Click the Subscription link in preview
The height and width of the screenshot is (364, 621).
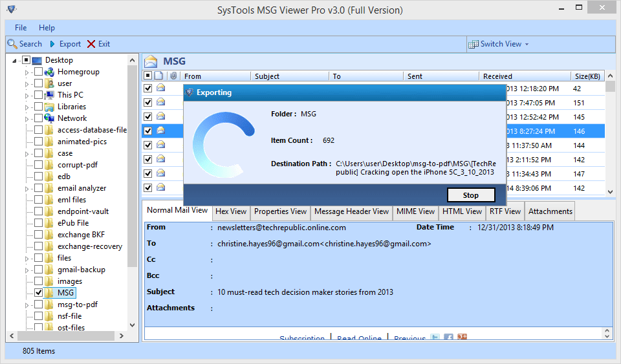pos(302,337)
